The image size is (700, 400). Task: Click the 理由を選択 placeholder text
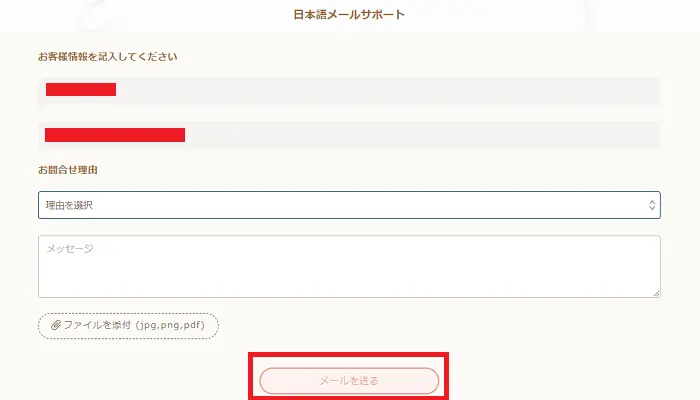(76, 205)
